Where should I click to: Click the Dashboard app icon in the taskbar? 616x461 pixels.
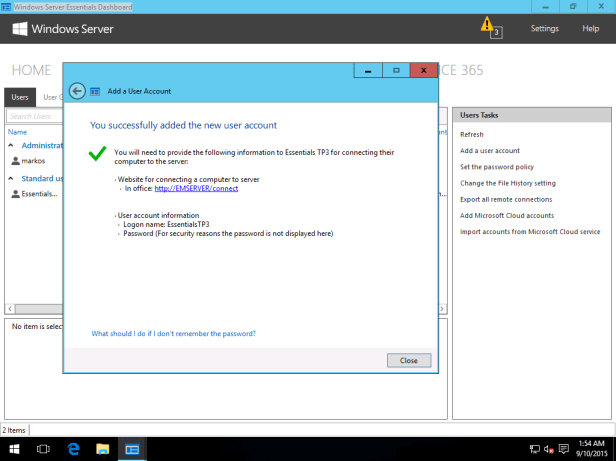(132, 450)
